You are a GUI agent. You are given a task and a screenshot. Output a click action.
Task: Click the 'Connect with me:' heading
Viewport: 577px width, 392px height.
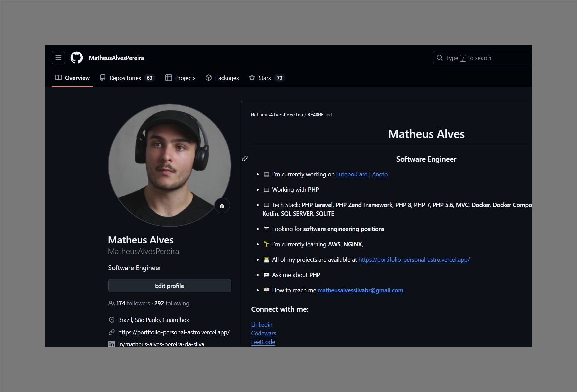coord(280,309)
